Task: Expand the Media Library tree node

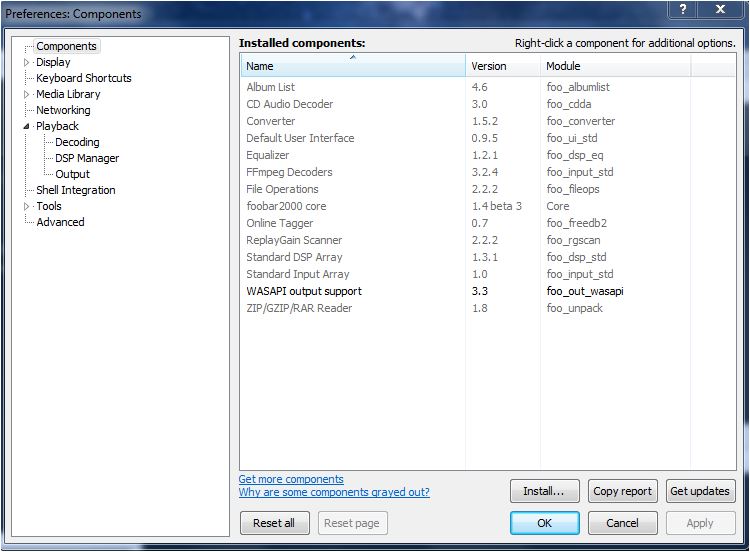Action: click(27, 94)
